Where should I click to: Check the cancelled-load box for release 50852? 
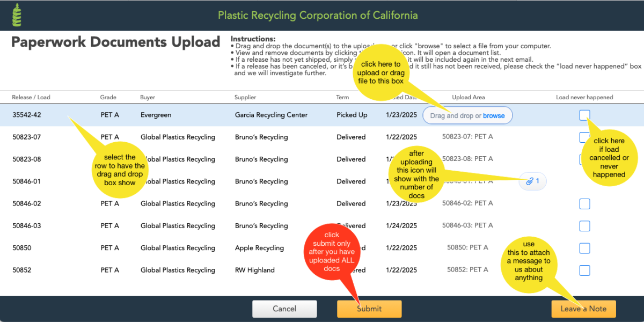point(584,270)
